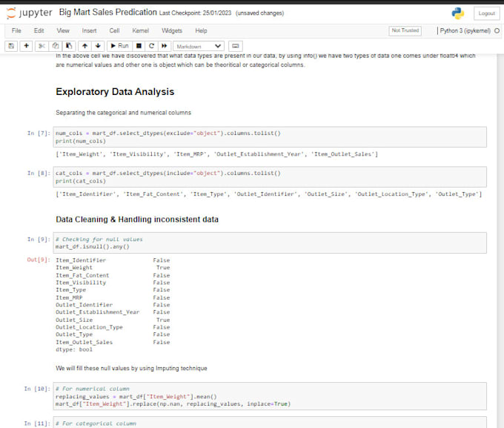Click Item_Identifier row in Out[9]
This screenshot has height=428, width=504.
(113, 260)
